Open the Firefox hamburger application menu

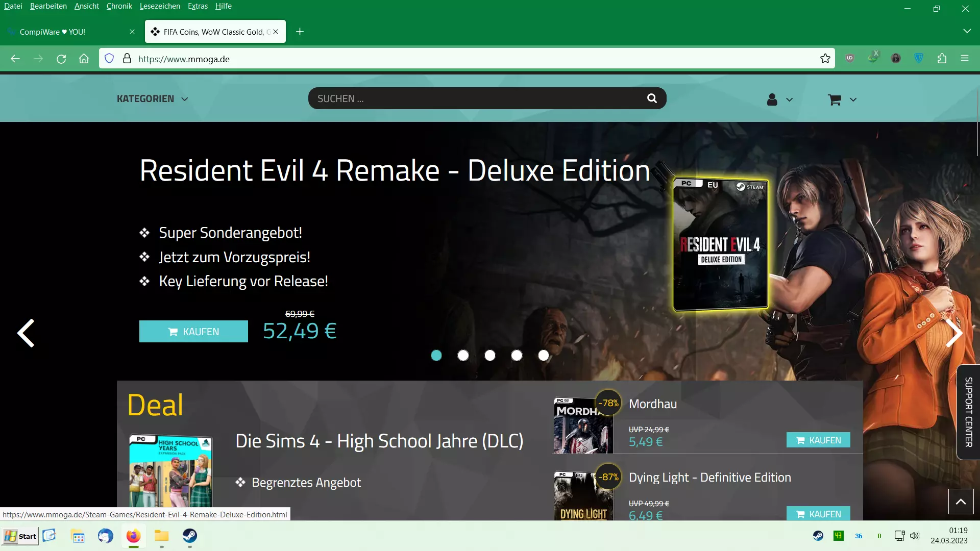[965, 59]
